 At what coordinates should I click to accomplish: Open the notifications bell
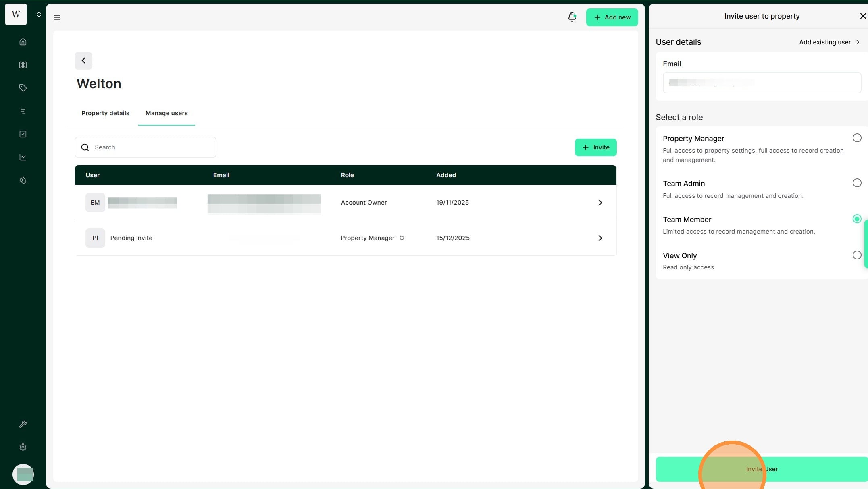tap(572, 17)
